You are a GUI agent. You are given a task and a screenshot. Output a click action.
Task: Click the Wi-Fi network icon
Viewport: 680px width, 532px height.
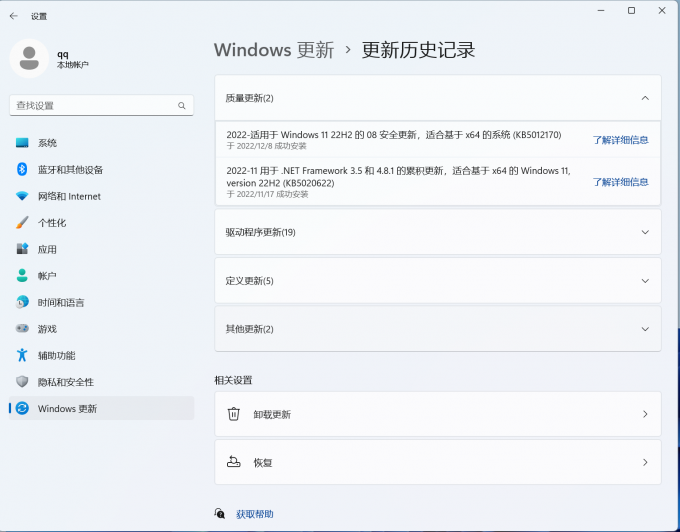(x=22, y=196)
